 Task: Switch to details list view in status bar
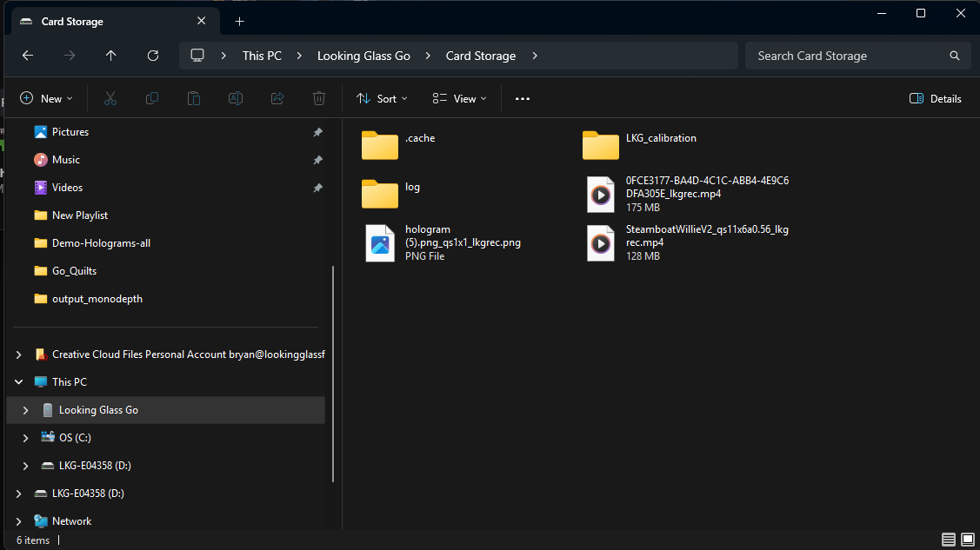[x=948, y=540]
